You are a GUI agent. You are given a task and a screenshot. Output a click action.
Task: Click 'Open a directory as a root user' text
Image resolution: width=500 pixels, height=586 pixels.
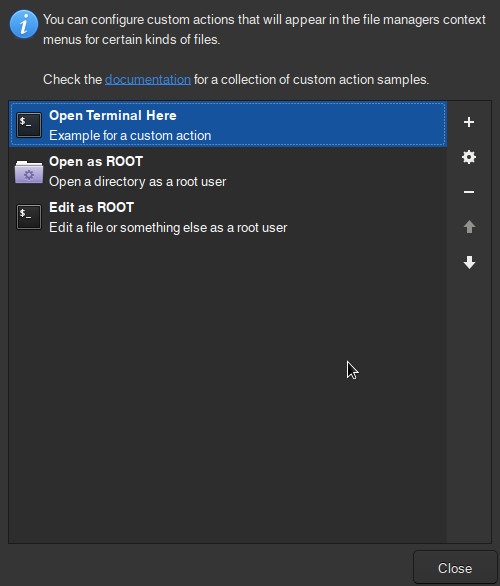138,182
